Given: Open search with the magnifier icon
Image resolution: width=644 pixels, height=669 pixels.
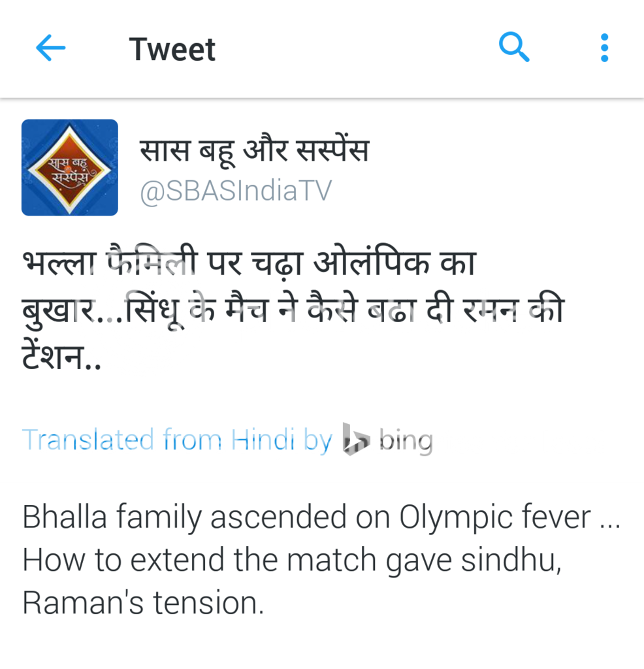Looking at the screenshot, I should coord(514,48).
